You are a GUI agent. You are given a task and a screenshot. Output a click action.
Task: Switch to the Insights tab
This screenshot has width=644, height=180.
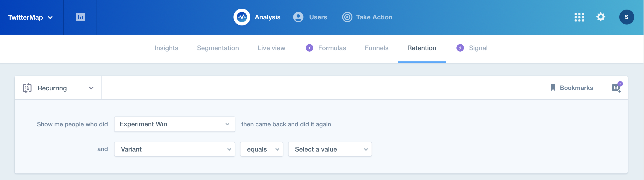coord(166,48)
